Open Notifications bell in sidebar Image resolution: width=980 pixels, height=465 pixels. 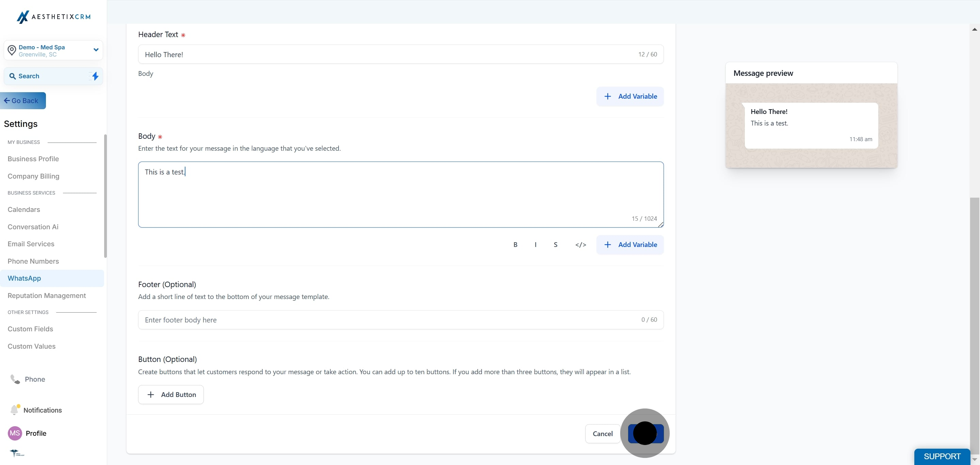pos(14,410)
